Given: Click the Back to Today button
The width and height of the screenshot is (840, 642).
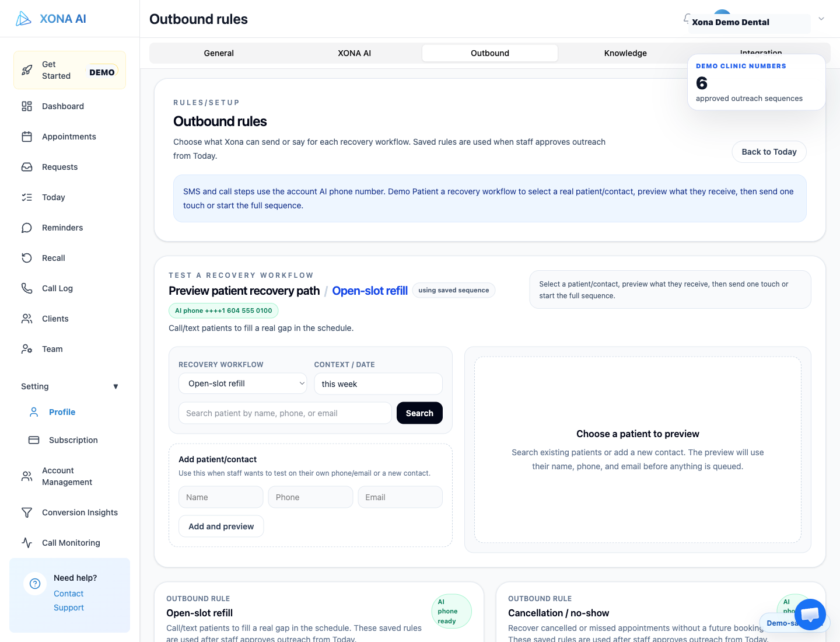Looking at the screenshot, I should pyautogui.click(x=769, y=152).
